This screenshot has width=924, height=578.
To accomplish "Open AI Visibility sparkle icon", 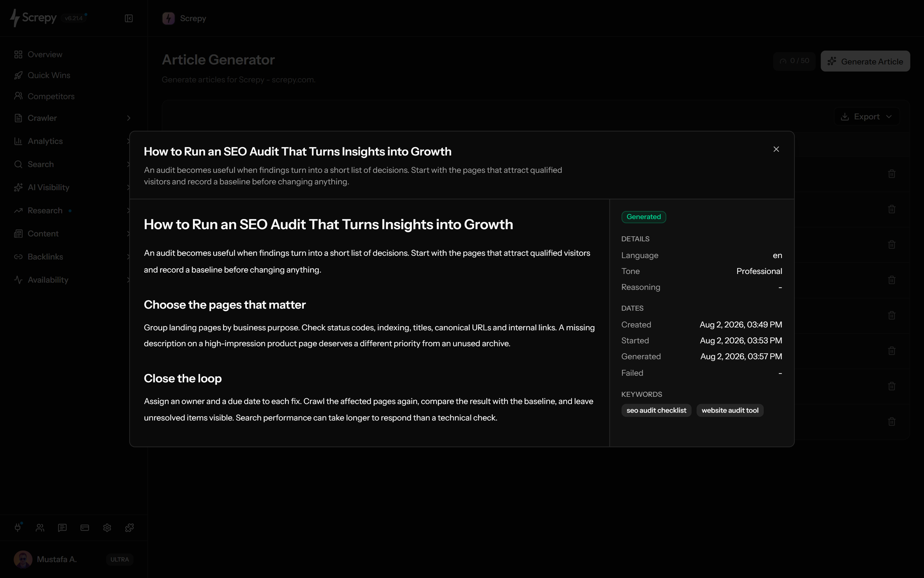I will pyautogui.click(x=18, y=187).
